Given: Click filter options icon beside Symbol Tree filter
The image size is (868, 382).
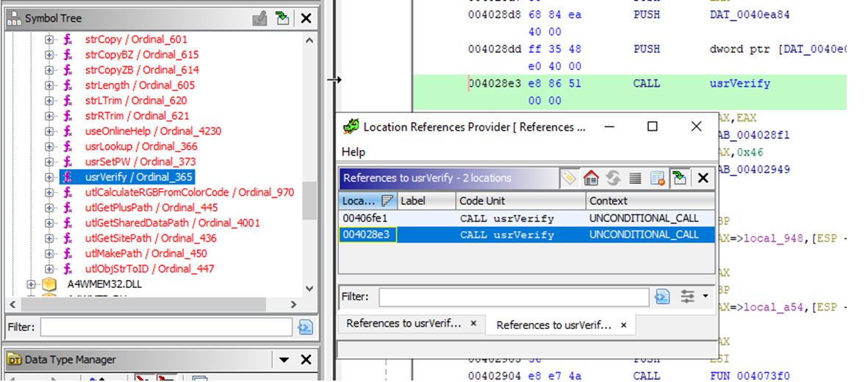Looking at the screenshot, I should [x=306, y=327].
